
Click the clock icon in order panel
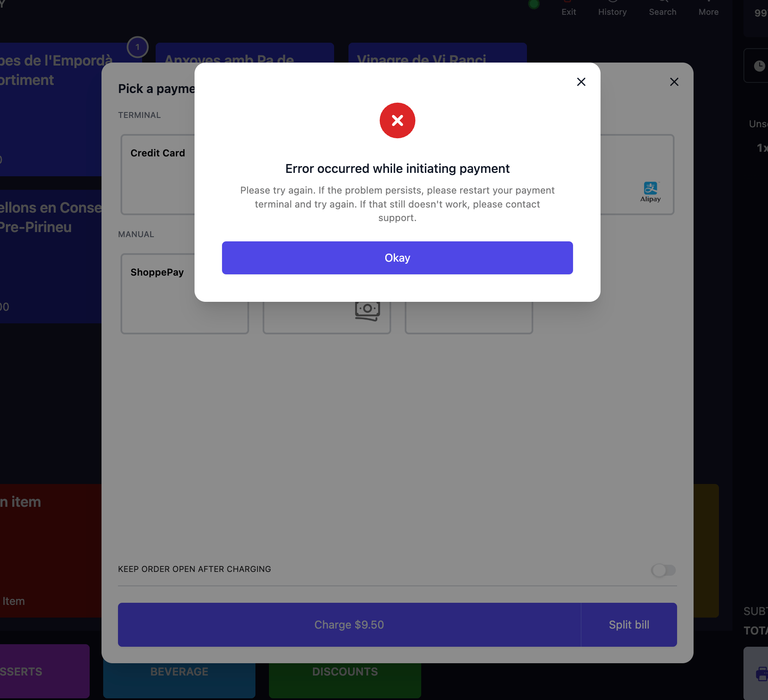tap(760, 66)
